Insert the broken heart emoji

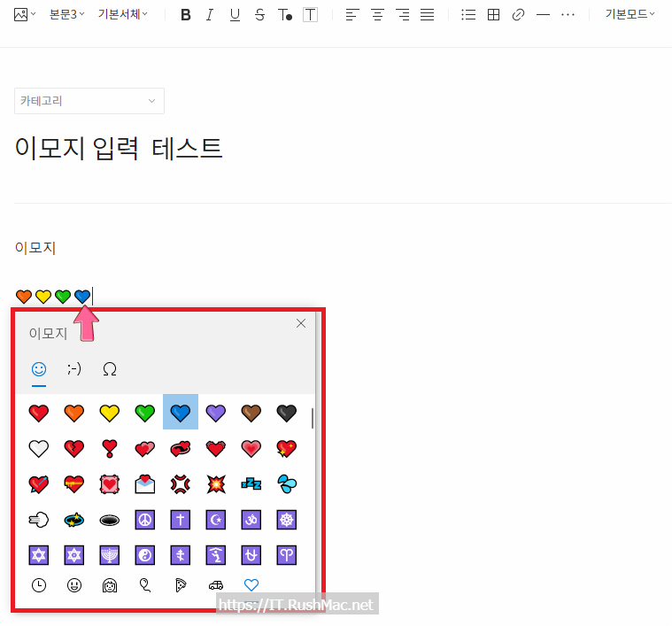(74, 449)
